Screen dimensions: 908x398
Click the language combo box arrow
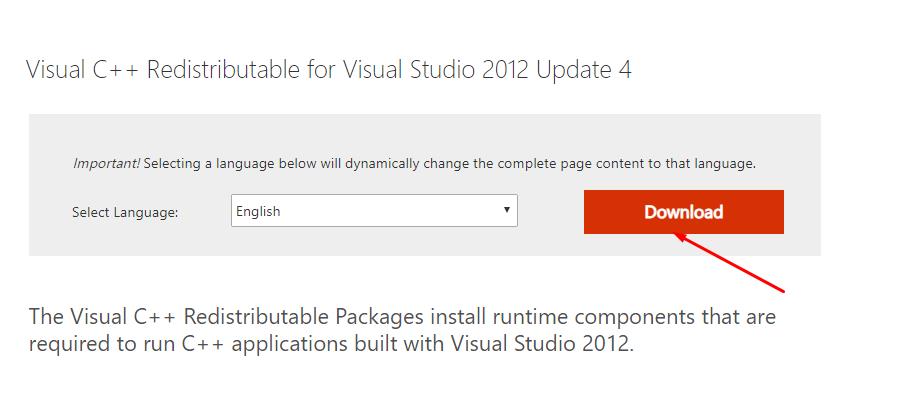click(x=507, y=210)
